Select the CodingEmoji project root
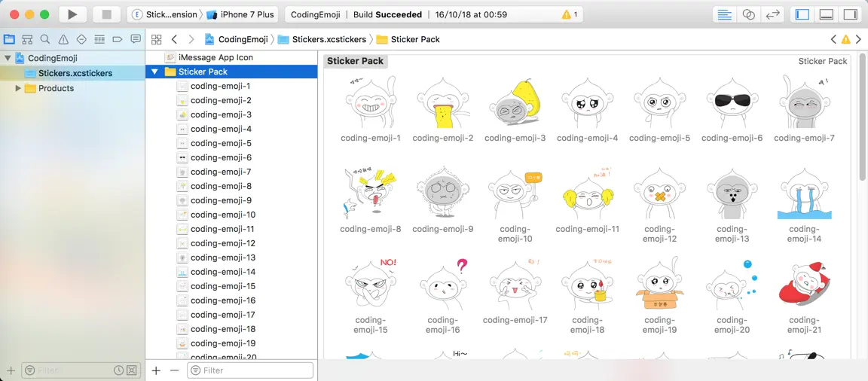 click(x=72, y=58)
